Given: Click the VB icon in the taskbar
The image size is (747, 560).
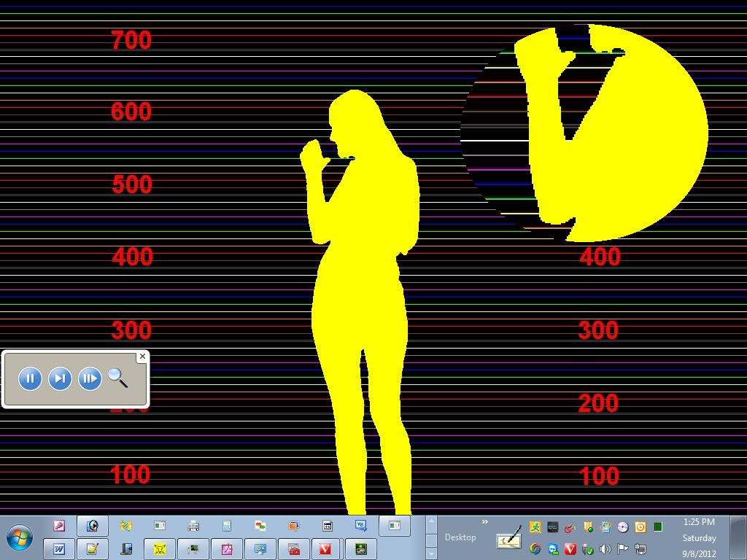Looking at the screenshot, I should 360,525.
